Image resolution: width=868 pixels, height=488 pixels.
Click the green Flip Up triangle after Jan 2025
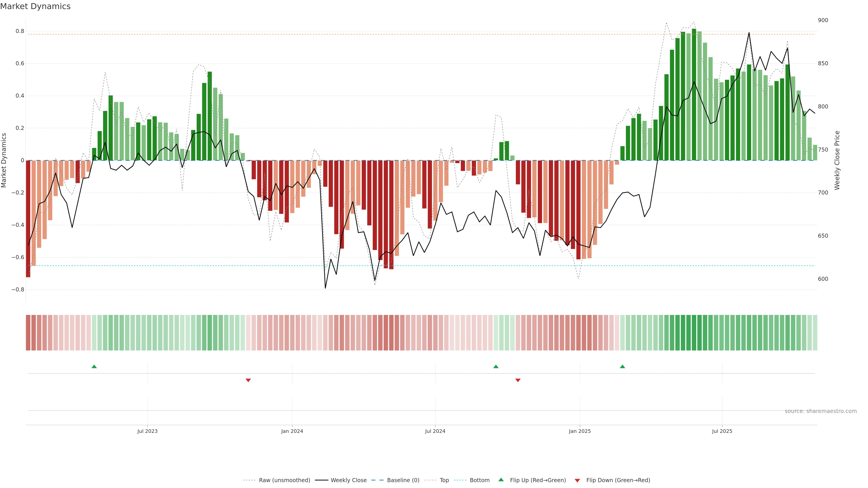622,366
